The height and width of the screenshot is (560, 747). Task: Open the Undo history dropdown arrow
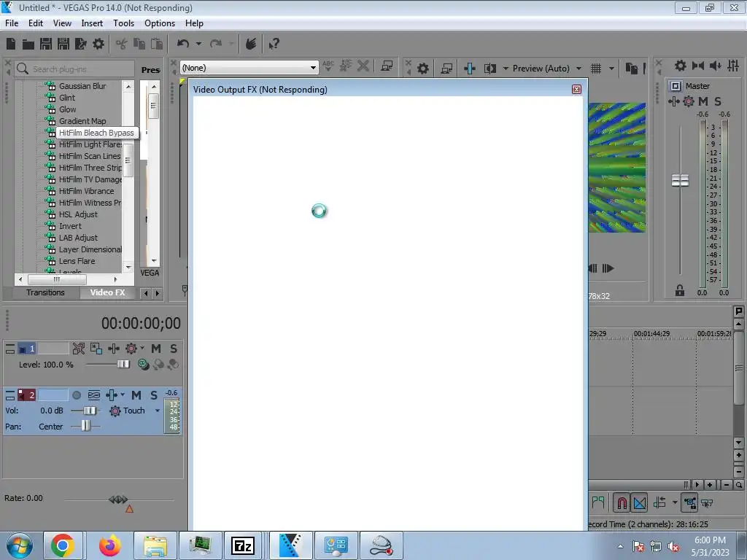point(198,44)
